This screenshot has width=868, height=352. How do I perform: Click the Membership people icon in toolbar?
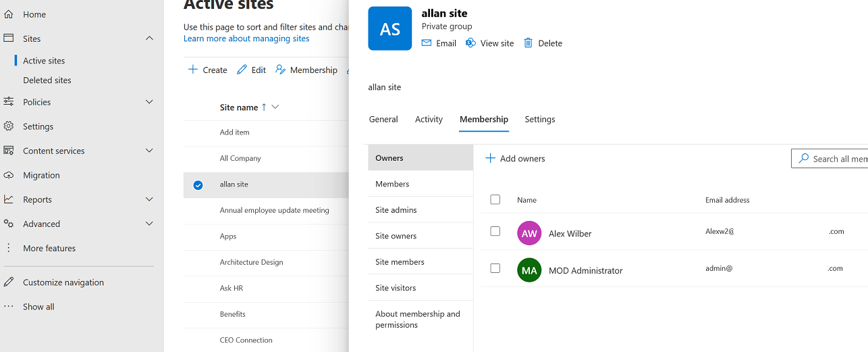pos(281,70)
